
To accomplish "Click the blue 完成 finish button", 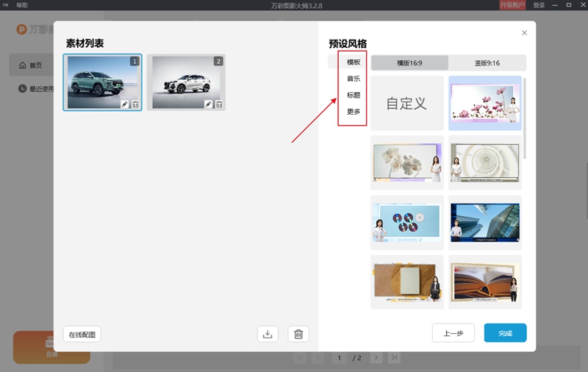I will [505, 333].
